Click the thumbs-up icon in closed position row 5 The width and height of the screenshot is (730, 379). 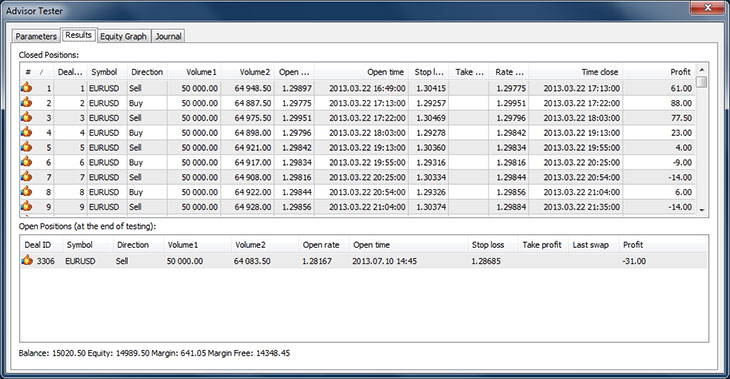tap(27, 147)
